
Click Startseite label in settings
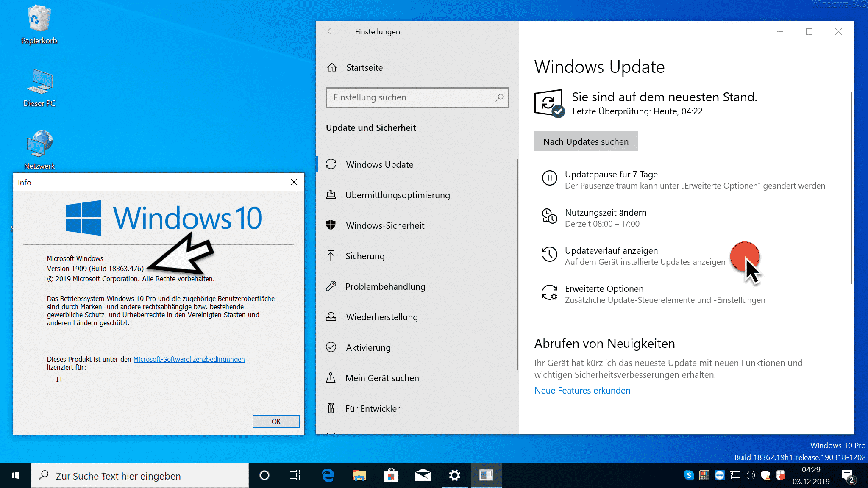[x=364, y=68]
